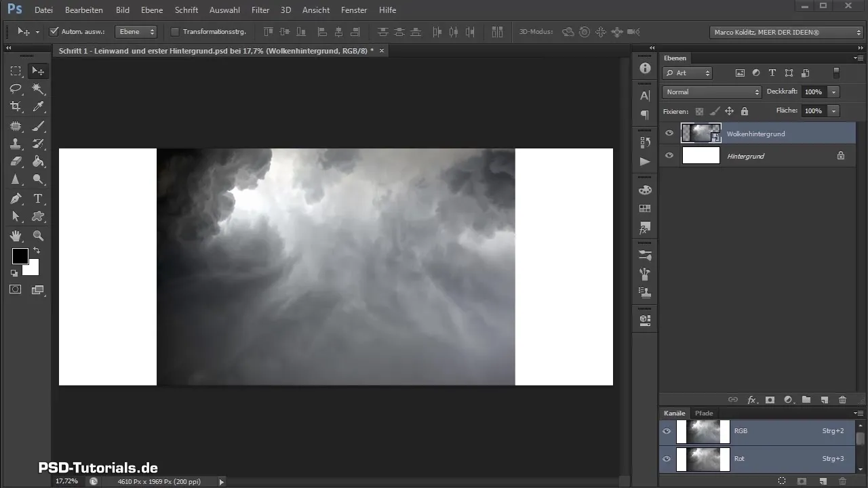Enable the Transformationsstrg. checkbox
Screen dimensions: 868x488
pos(175,32)
